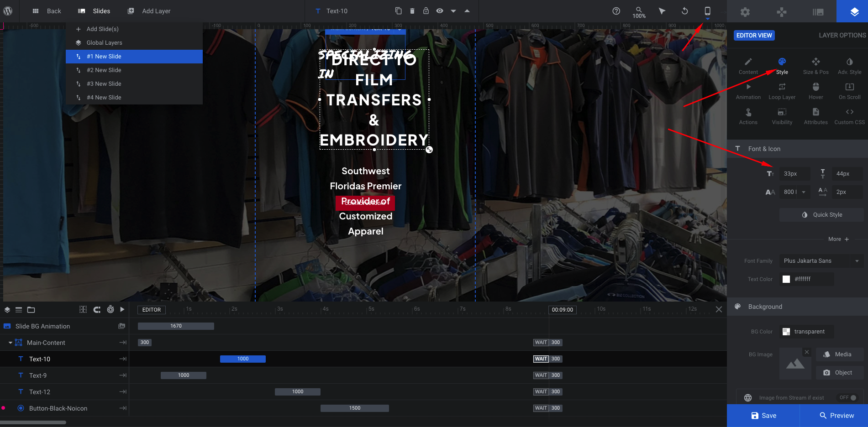Screen dimensions: 868x427
Task: Collapse the Main-Content group
Action: pyautogui.click(x=11, y=343)
